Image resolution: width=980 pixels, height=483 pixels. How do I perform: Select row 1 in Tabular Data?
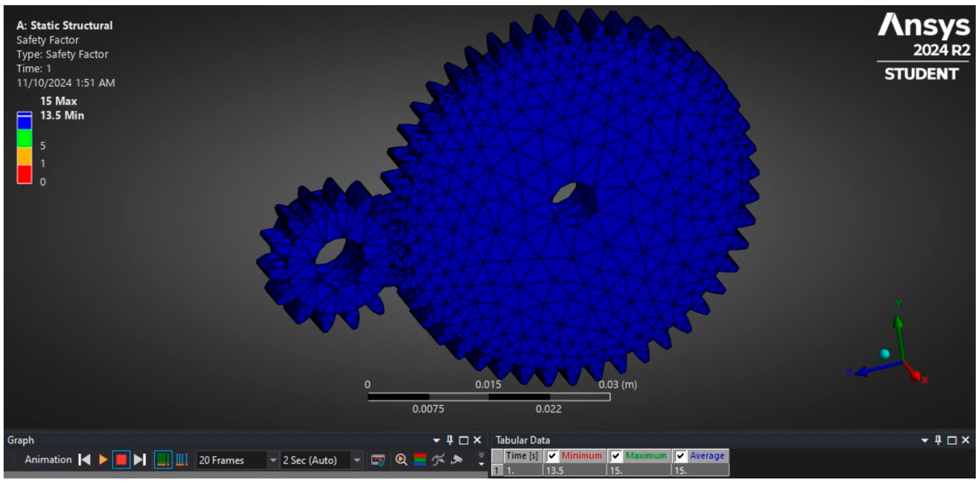point(496,470)
